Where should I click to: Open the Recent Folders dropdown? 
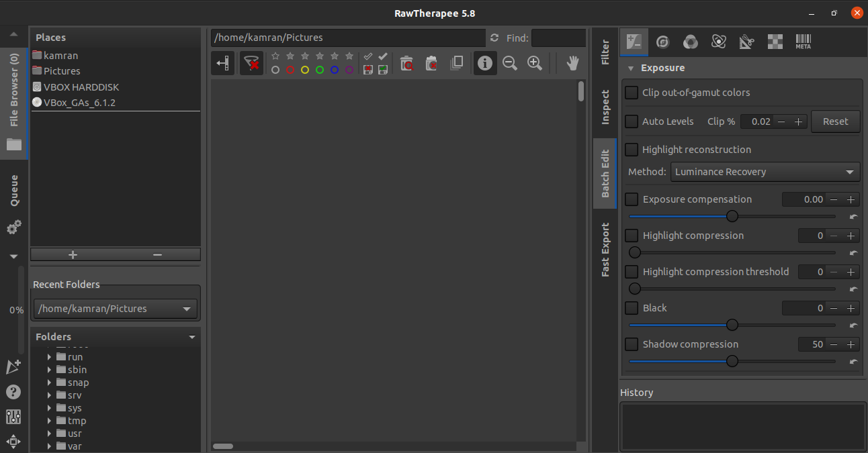[116, 309]
